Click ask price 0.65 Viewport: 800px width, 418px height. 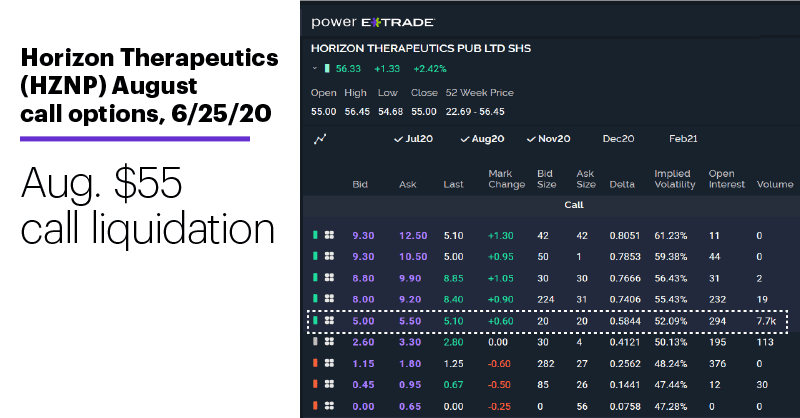tap(410, 406)
